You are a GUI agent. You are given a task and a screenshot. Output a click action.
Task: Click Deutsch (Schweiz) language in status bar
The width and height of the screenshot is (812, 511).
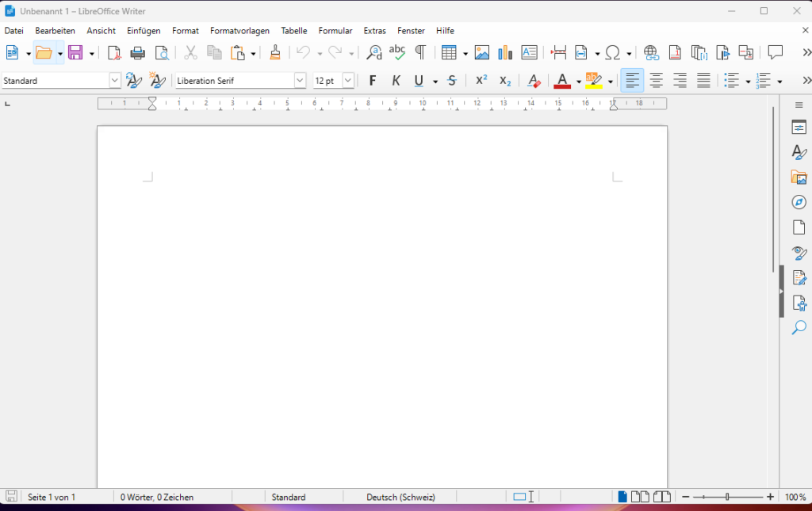click(400, 497)
